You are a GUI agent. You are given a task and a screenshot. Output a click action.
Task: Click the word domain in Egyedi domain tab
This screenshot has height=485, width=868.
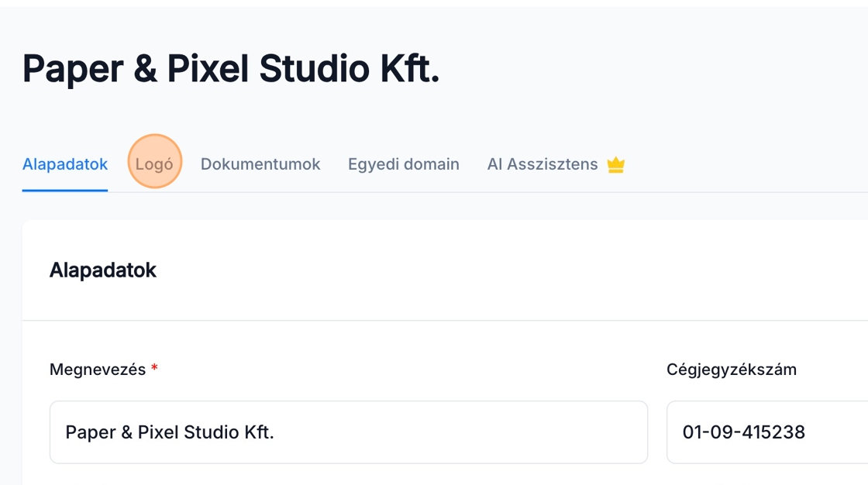[x=432, y=164]
